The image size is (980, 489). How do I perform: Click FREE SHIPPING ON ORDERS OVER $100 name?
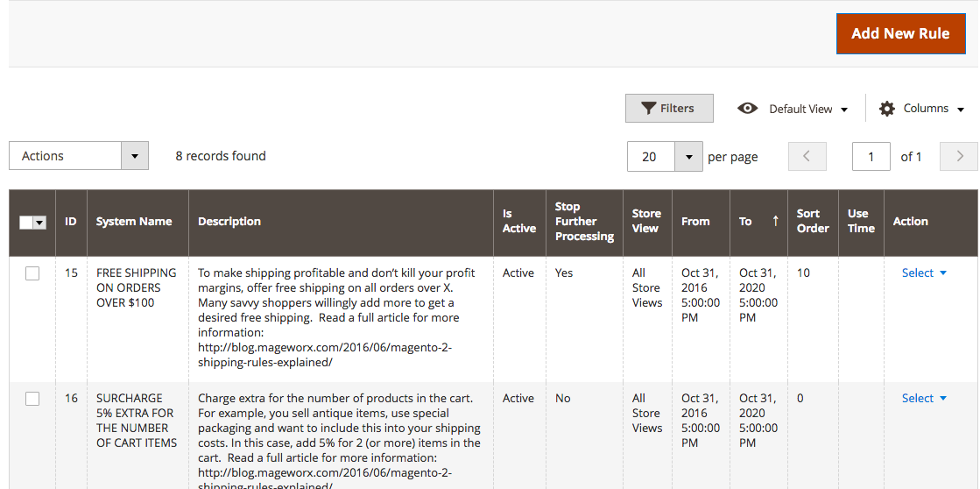pos(137,287)
